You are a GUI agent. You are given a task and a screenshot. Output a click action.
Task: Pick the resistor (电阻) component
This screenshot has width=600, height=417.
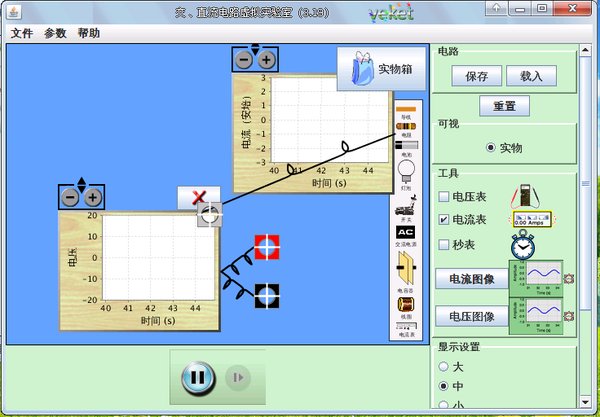tap(406, 126)
